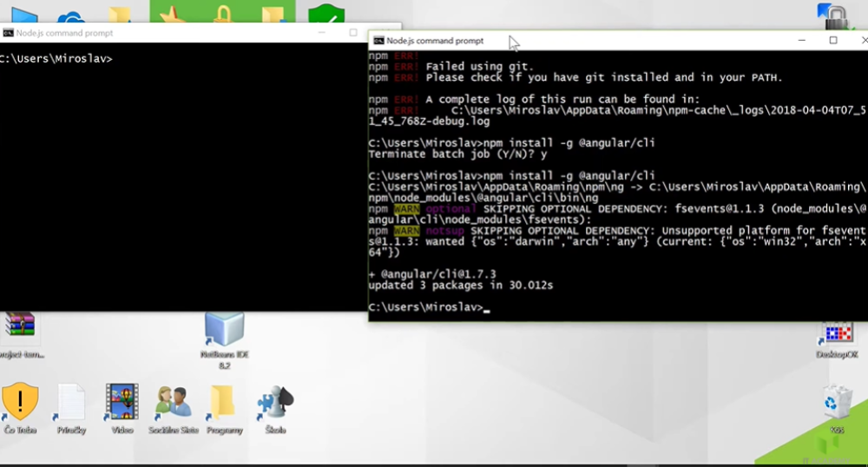Open the OneDrive cloud desktop icon

pos(71,16)
